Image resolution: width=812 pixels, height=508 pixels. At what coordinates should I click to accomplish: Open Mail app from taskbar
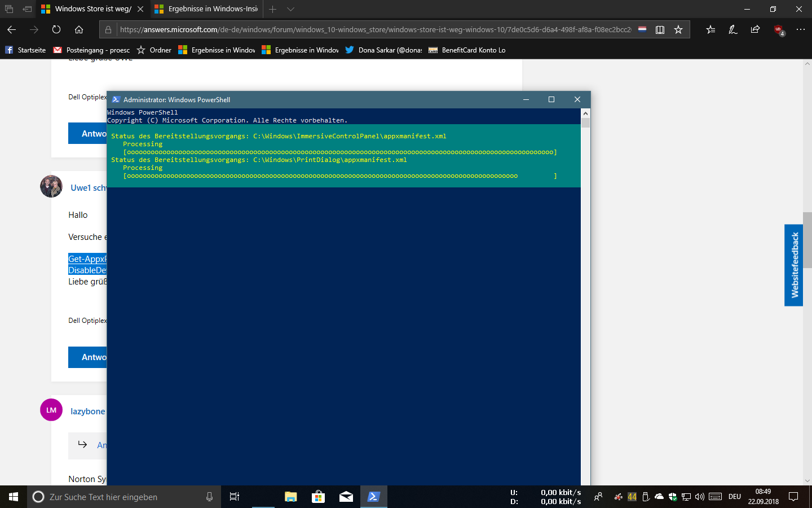pyautogui.click(x=346, y=497)
